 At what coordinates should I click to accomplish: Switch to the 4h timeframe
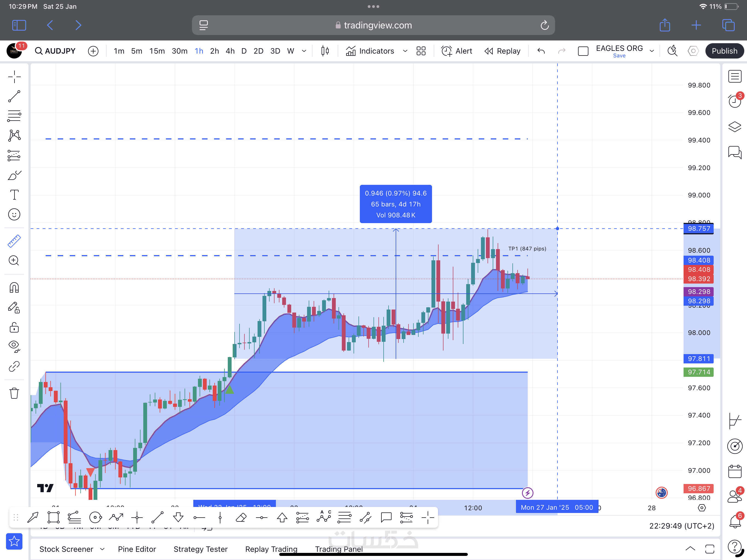pos(230,51)
